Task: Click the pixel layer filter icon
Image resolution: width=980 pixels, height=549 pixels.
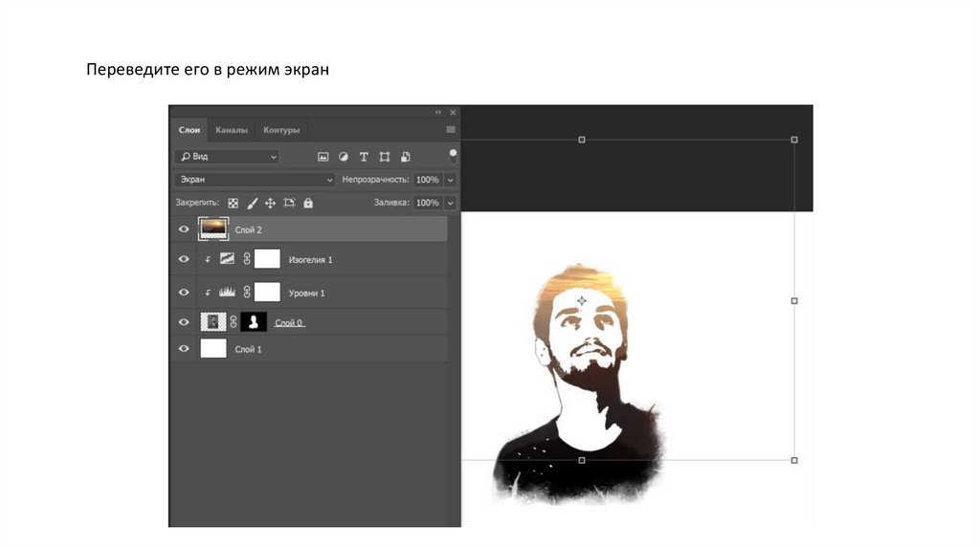Action: (323, 157)
